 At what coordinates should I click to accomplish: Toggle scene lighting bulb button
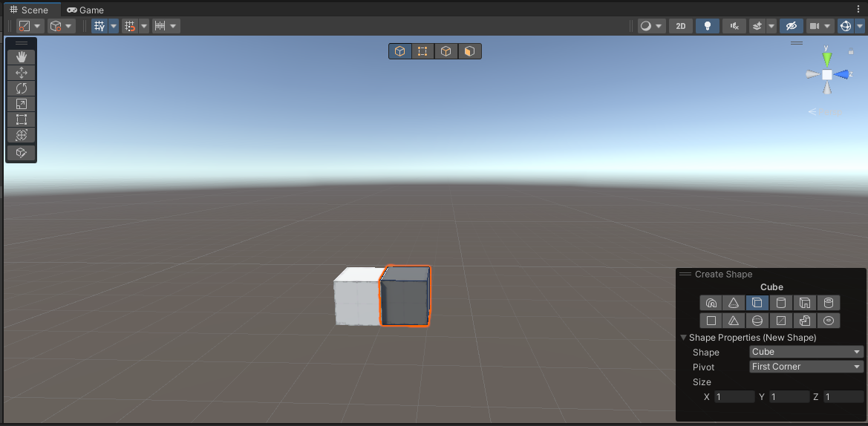click(x=708, y=26)
